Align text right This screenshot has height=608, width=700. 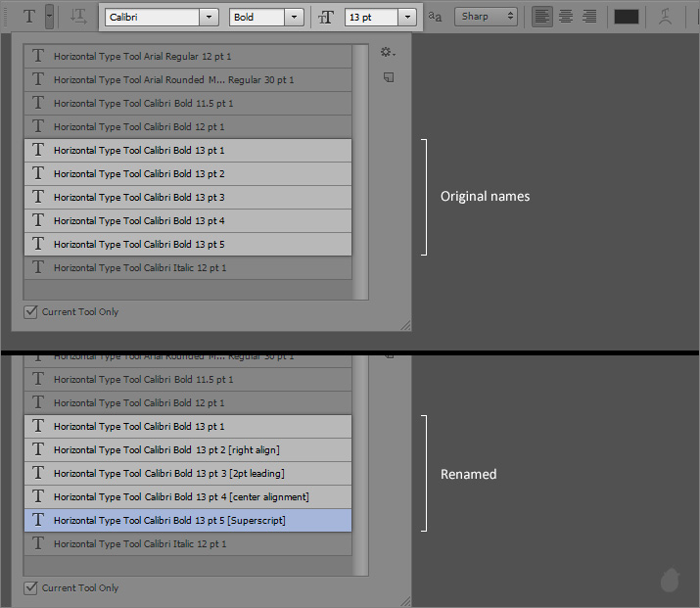[589, 17]
